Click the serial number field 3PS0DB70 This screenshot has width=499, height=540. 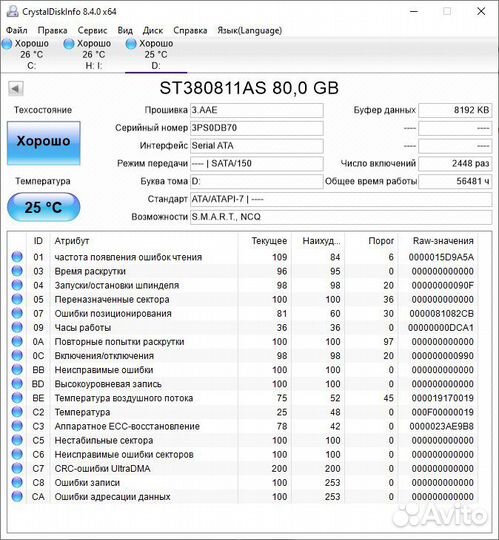(257, 128)
